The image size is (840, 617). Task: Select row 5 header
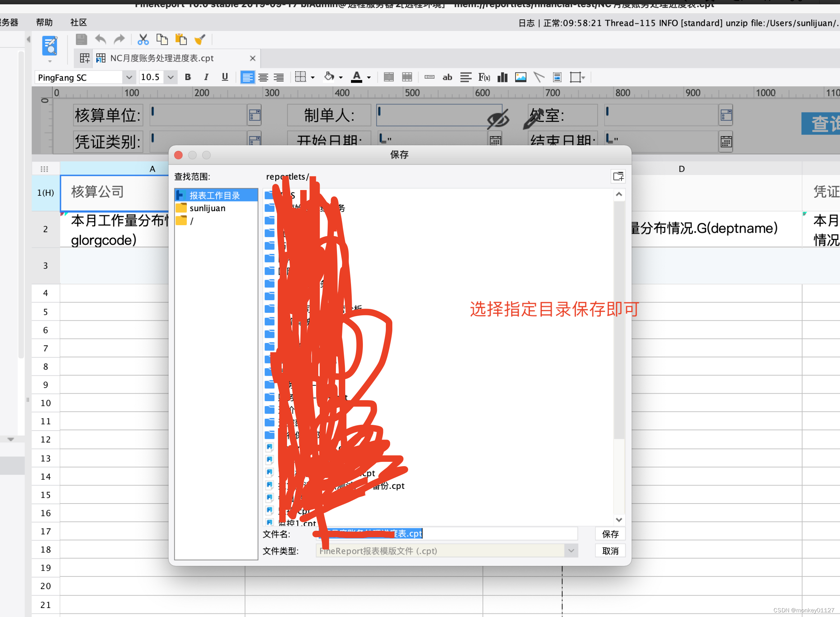(x=46, y=311)
